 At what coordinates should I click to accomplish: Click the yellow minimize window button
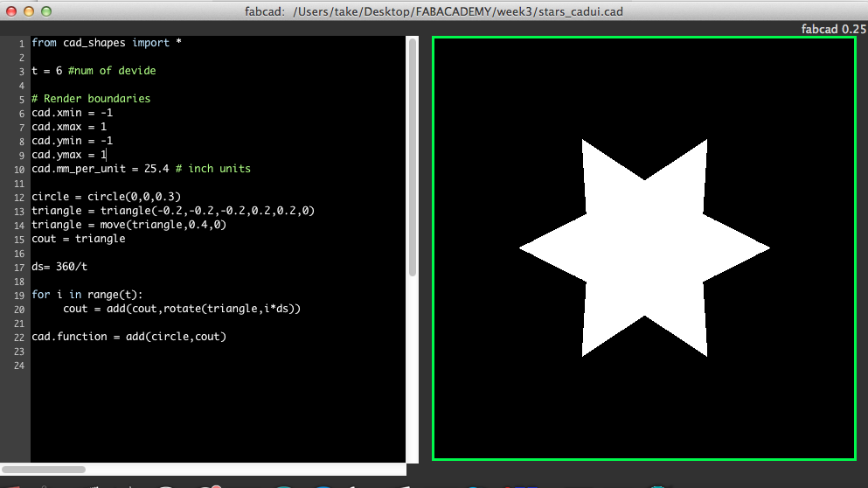click(x=29, y=11)
